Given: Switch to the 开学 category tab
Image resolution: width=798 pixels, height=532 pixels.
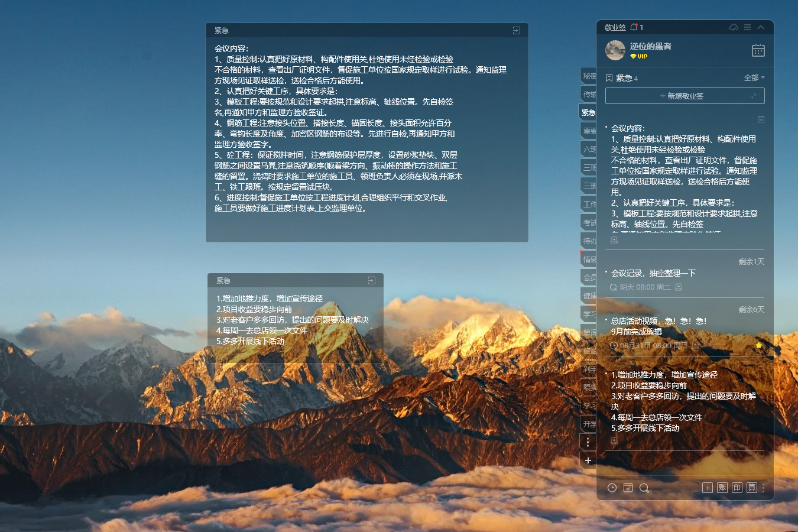Looking at the screenshot, I should click(x=589, y=424).
